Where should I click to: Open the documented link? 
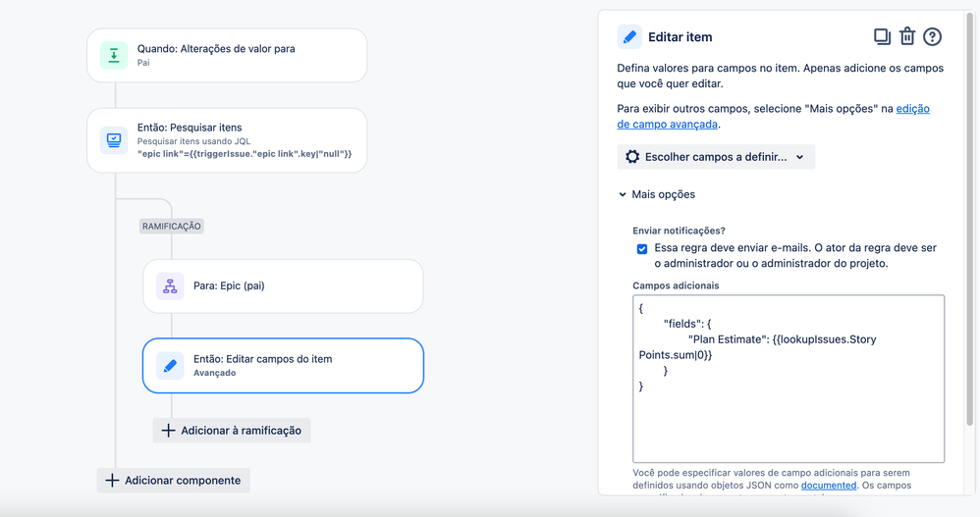click(829, 486)
